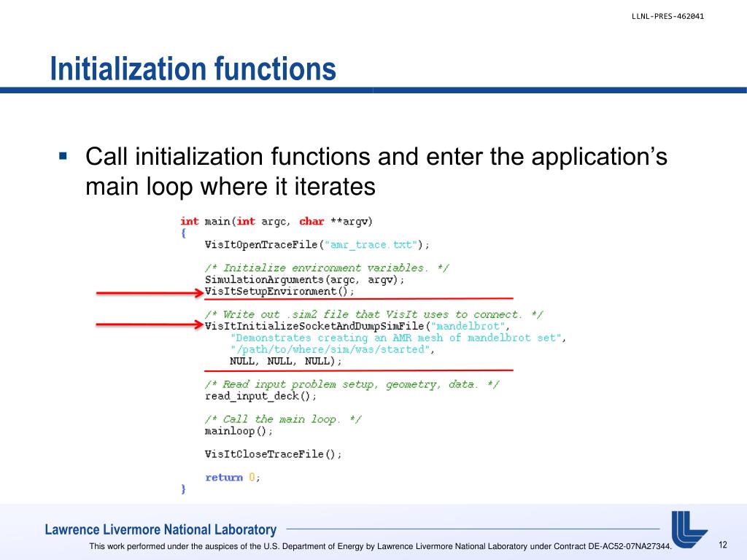Screen dimensions: 747x560
Task: Click the 'NULL, NULL, NULL);' line
Action: (286, 362)
